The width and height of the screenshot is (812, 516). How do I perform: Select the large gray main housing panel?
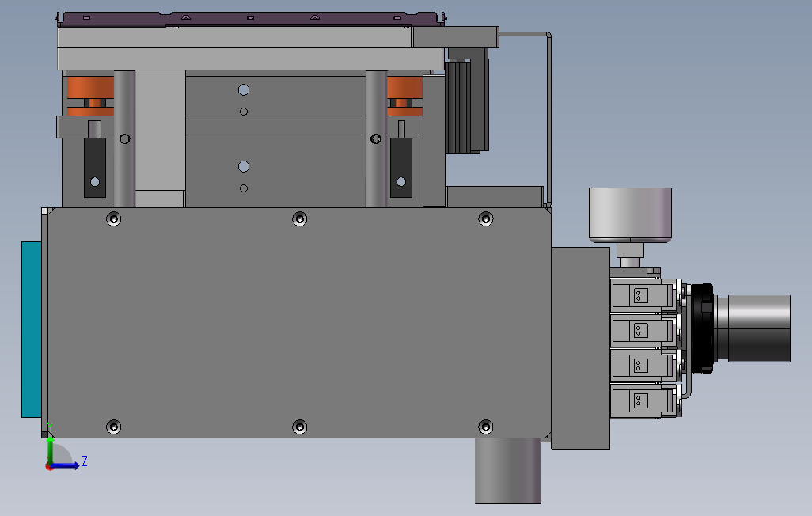click(299, 323)
